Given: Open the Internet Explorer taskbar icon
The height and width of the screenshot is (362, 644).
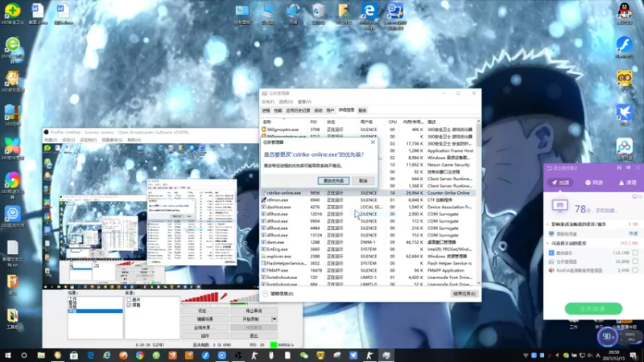Looking at the screenshot, I should click(107, 356).
